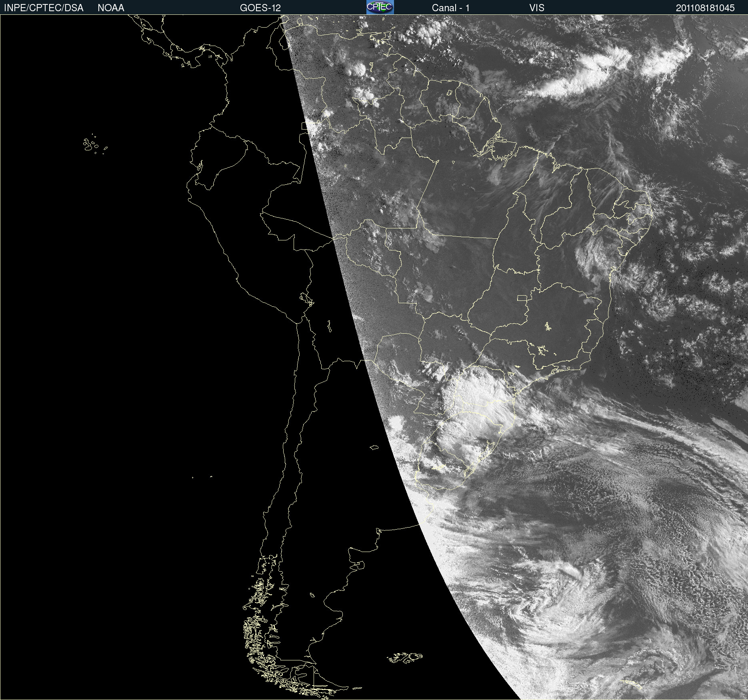
Task: Click the GOES-12 satellite label
Action: tap(260, 8)
